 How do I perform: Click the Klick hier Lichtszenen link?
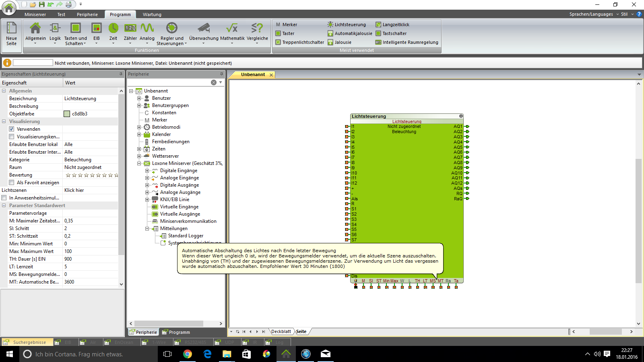[74, 190]
